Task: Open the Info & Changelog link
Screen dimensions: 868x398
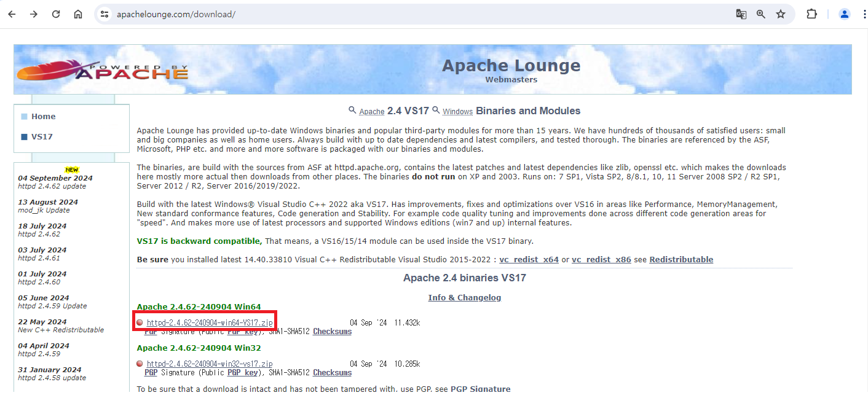Action: tap(465, 298)
